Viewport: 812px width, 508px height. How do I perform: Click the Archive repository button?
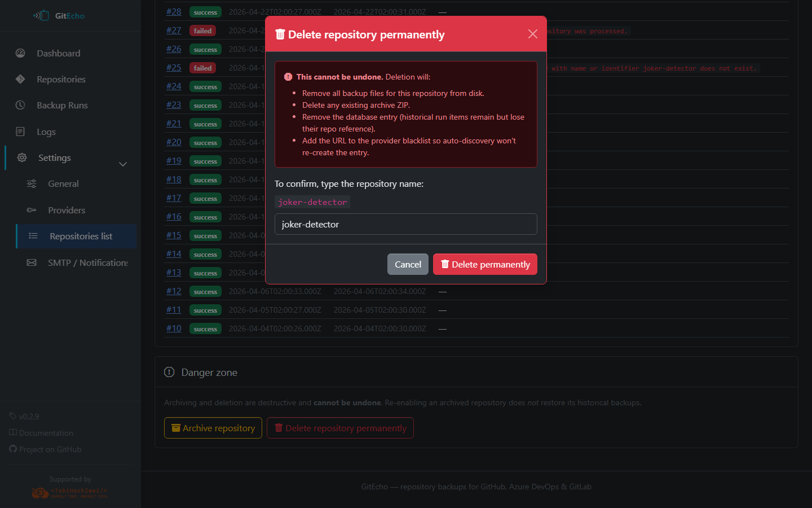tap(213, 428)
